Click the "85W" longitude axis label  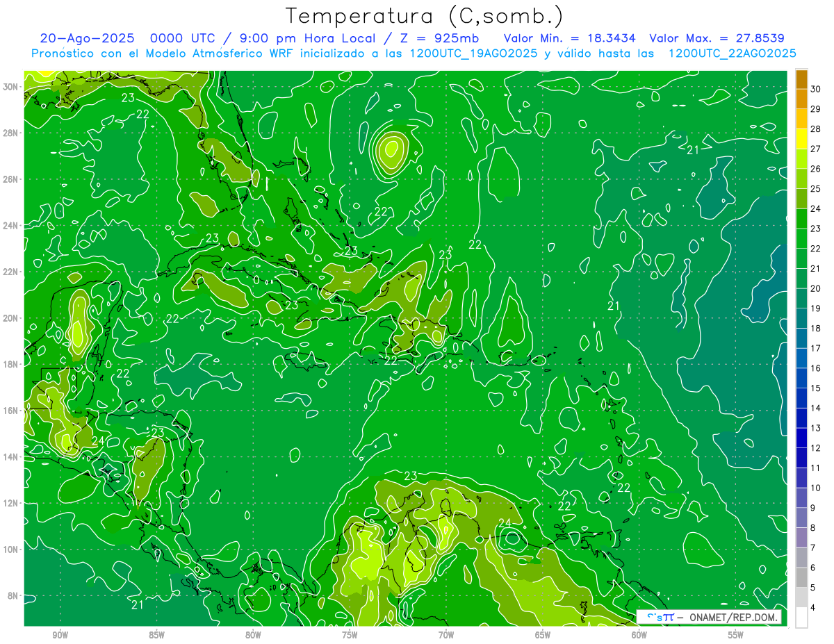(x=156, y=635)
